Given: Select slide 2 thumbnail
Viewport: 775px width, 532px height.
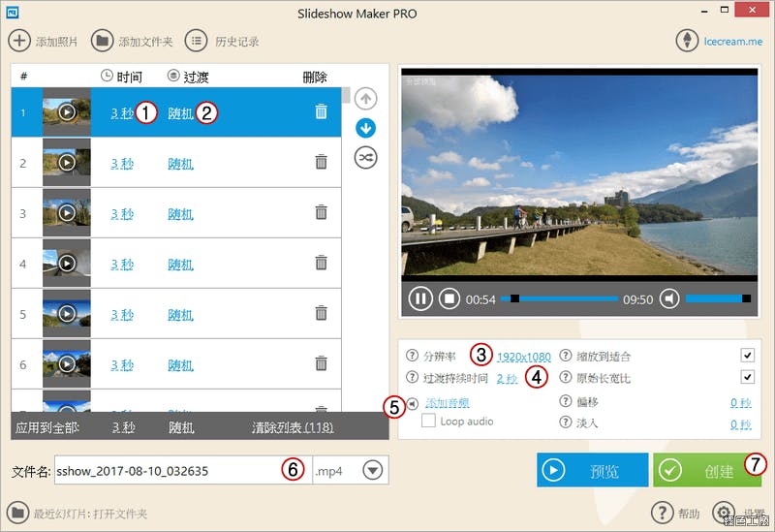Looking at the screenshot, I should click(x=67, y=162).
